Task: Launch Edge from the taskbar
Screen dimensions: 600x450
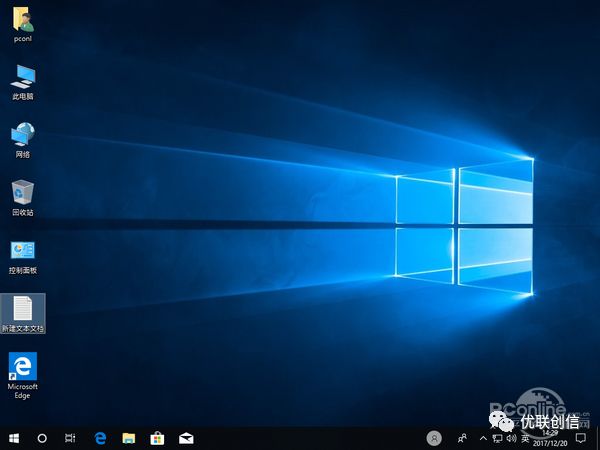Action: click(100, 438)
